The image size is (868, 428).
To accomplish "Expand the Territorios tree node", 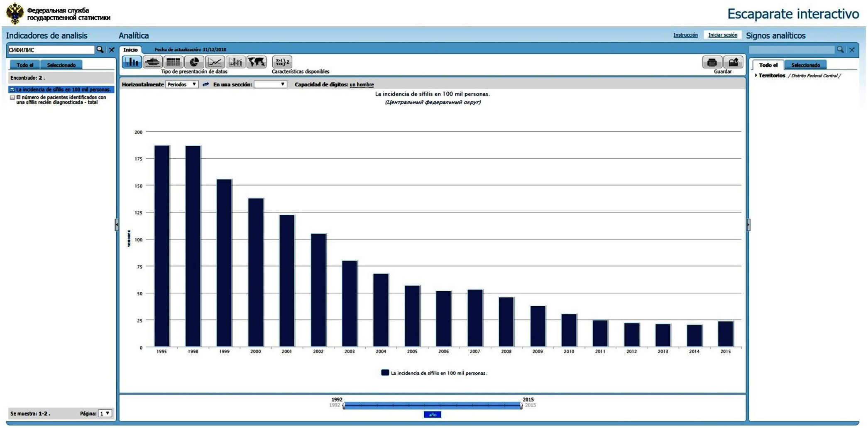I will [x=756, y=76].
